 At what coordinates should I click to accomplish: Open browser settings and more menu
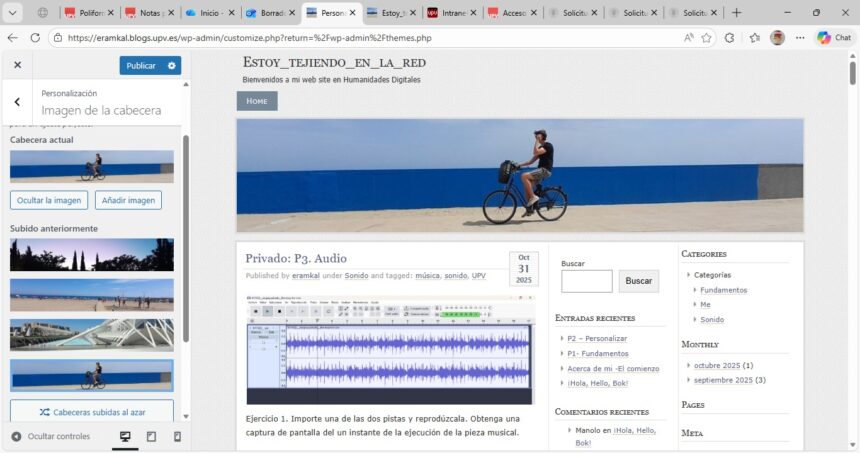(x=800, y=38)
